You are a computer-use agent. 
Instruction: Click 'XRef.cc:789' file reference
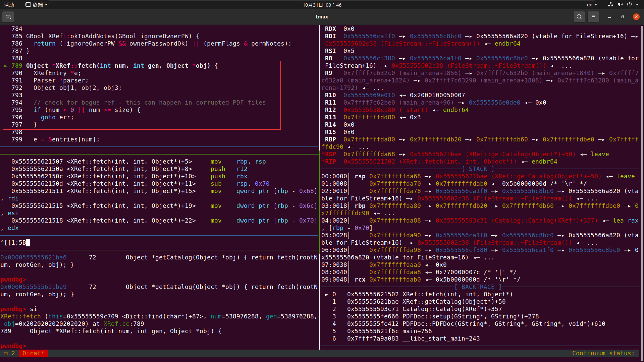124,324
